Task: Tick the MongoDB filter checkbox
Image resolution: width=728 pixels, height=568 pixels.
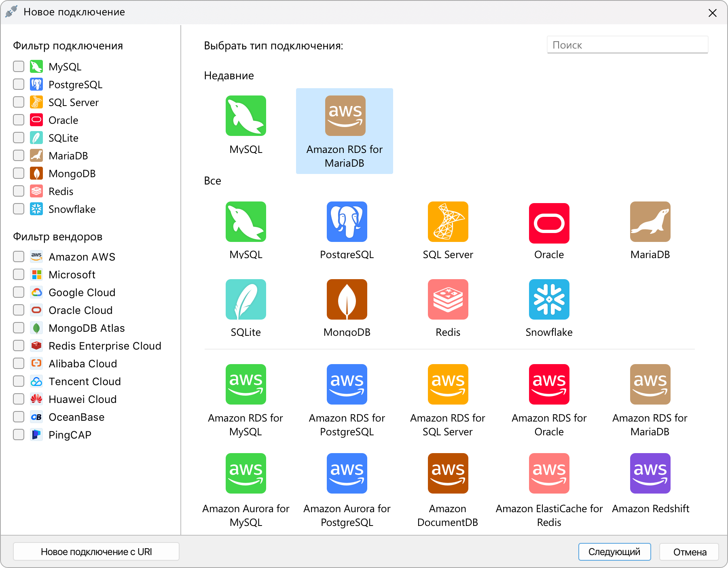Action: tap(19, 173)
